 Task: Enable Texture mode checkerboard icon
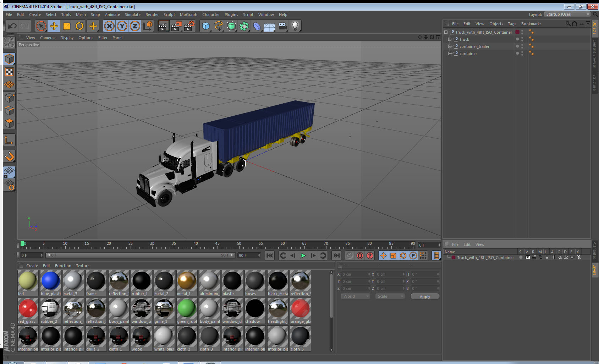[x=9, y=72]
